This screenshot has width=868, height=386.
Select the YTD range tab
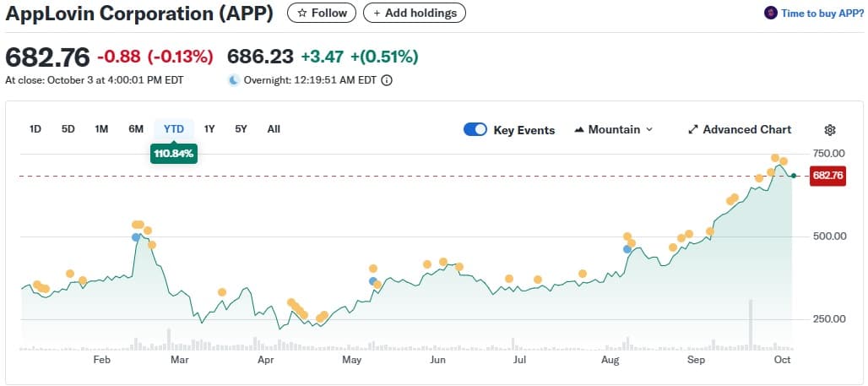click(174, 129)
